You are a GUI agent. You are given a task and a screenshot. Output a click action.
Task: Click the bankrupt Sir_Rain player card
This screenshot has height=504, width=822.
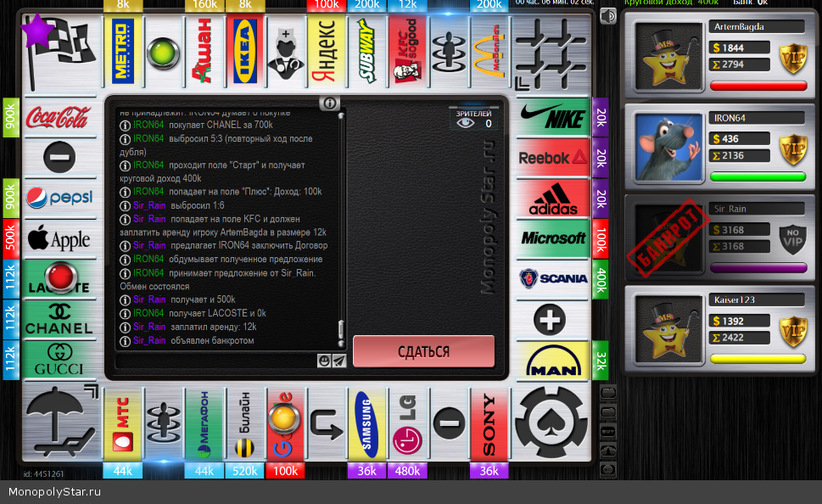(x=719, y=238)
